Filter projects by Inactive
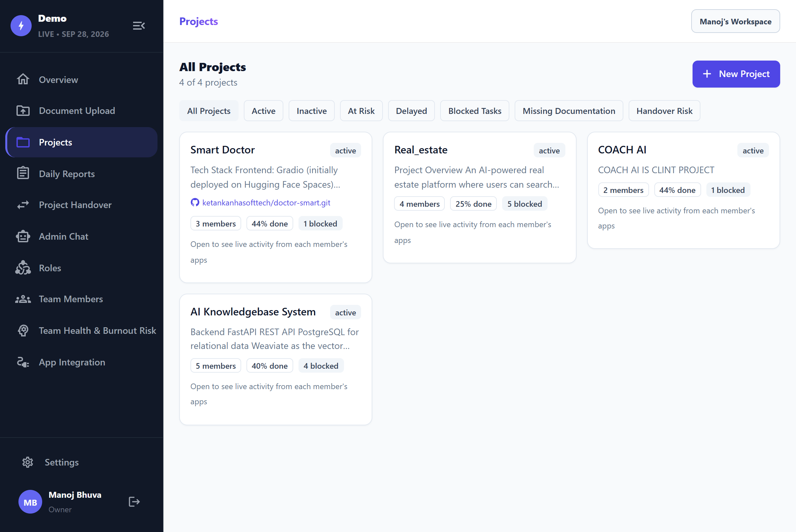This screenshot has width=796, height=532. [x=311, y=111]
